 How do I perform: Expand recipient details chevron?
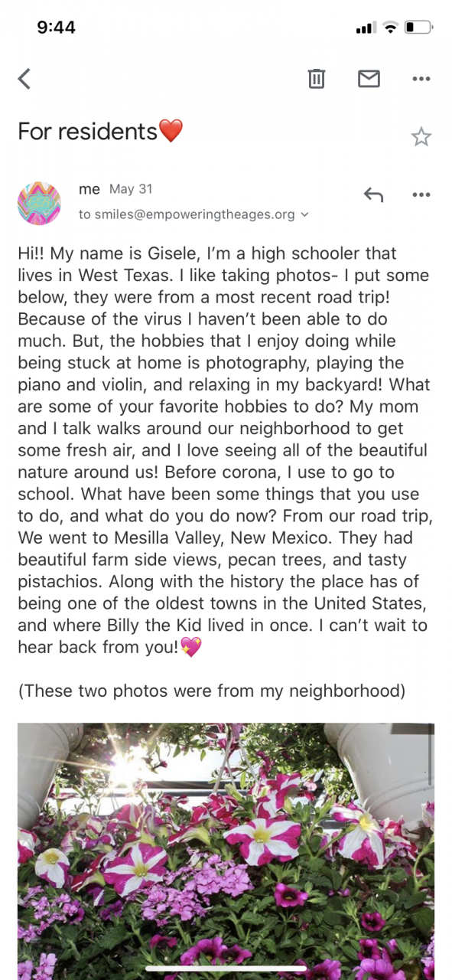(x=304, y=215)
